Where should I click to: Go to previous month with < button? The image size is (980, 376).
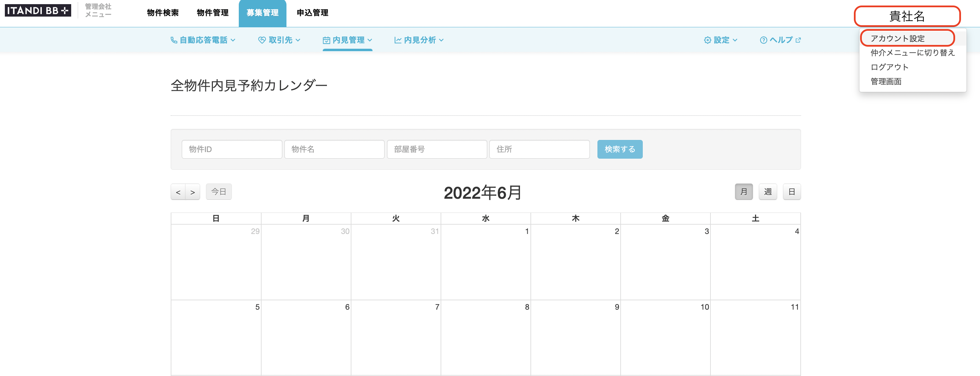click(178, 192)
